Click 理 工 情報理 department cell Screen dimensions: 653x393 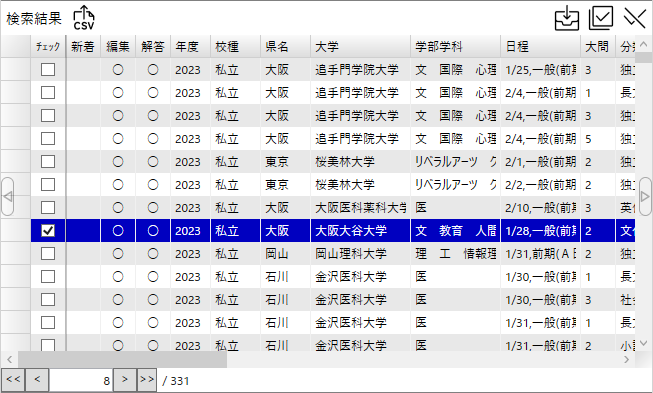pyautogui.click(x=455, y=253)
